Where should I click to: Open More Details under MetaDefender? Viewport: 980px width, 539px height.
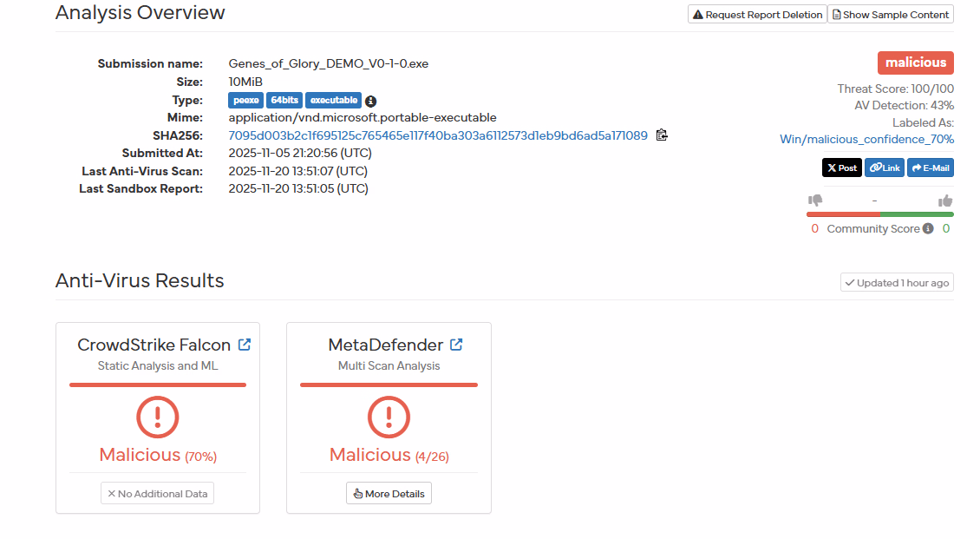[x=389, y=493]
